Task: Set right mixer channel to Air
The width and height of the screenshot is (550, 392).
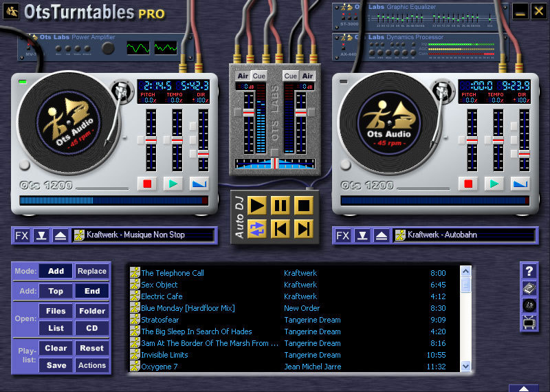Action: (307, 76)
